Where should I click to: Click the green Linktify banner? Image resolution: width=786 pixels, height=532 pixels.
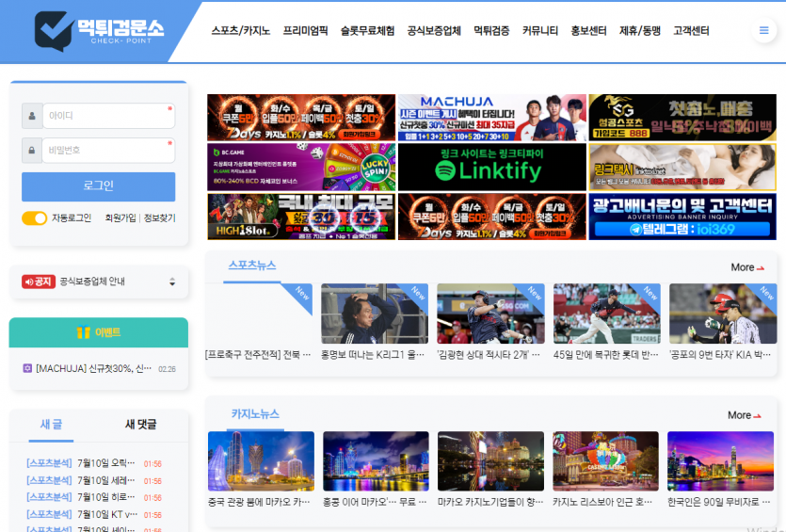pyautogui.click(x=491, y=167)
